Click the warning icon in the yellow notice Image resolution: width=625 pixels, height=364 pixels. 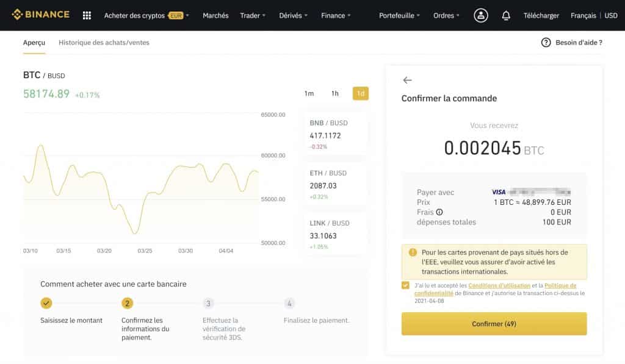click(411, 252)
